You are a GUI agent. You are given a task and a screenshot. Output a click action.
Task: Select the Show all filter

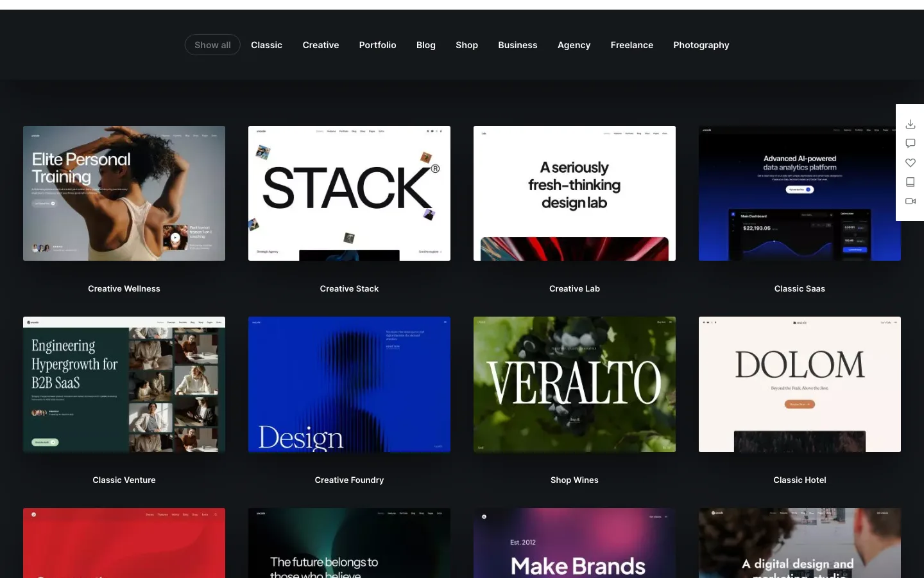pyautogui.click(x=212, y=45)
